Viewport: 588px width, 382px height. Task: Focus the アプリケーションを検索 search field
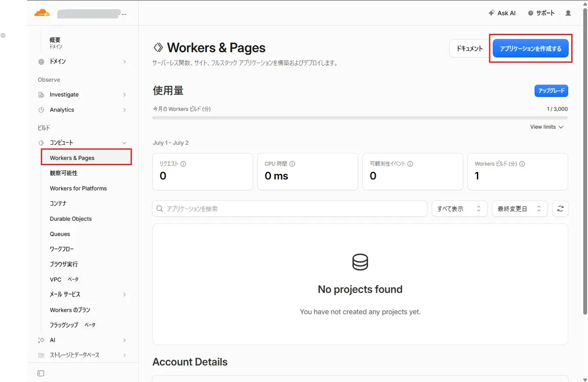click(x=290, y=209)
